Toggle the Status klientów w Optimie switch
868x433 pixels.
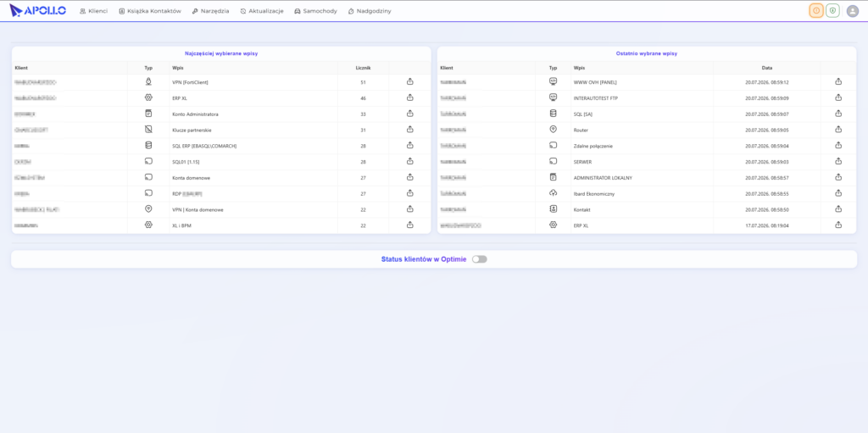pyautogui.click(x=480, y=259)
